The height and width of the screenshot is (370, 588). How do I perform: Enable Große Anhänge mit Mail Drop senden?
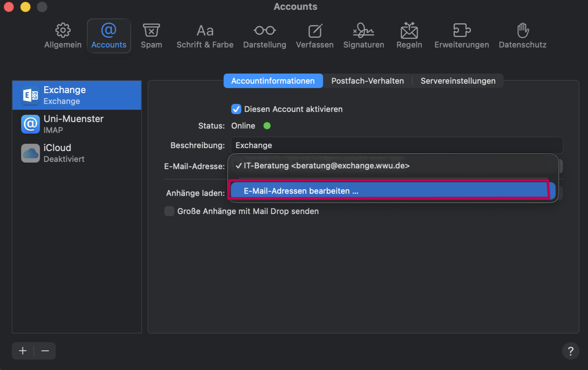pyautogui.click(x=169, y=211)
